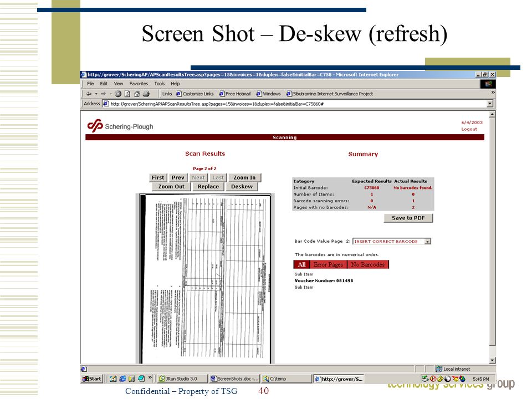
Task: Open the Help menu
Action: coord(176,84)
